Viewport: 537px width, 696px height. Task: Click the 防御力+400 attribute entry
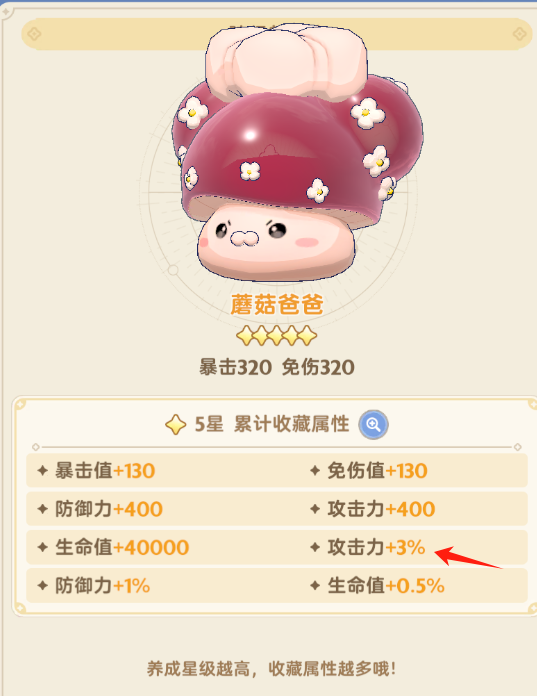tap(100, 509)
